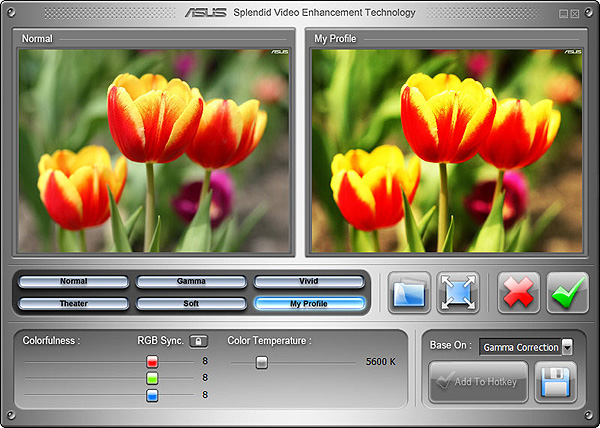Click the green colorfulness slider handle

pyautogui.click(x=152, y=378)
